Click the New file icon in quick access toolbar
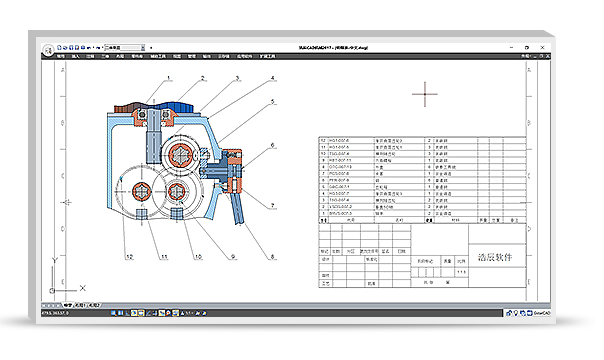The width and height of the screenshot is (604, 360). (59, 48)
